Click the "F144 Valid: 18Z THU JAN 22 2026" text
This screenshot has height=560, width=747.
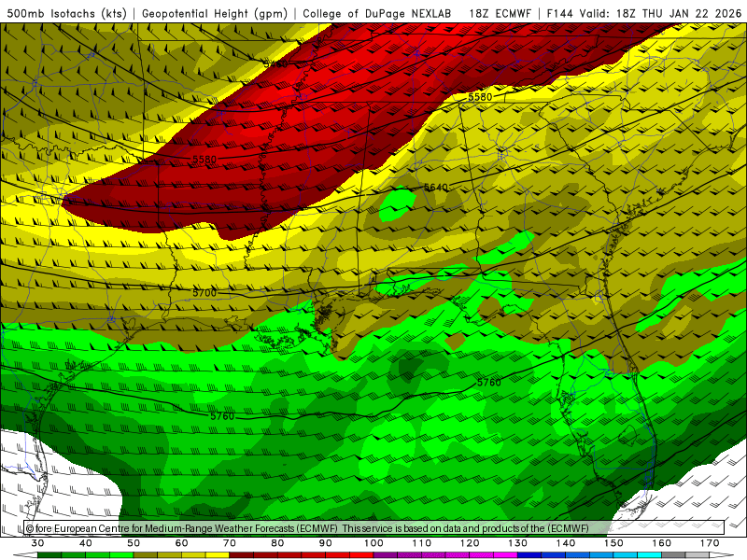(644, 14)
